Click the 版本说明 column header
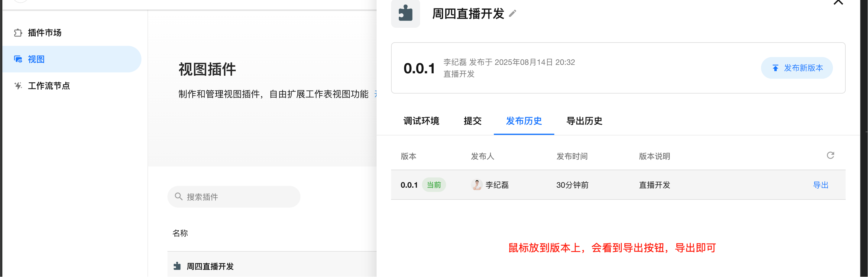 coord(655,156)
